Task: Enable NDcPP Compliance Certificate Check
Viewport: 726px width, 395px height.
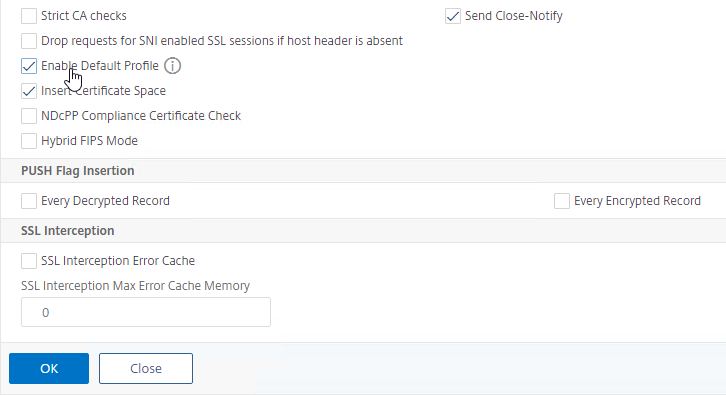Action: 29,116
